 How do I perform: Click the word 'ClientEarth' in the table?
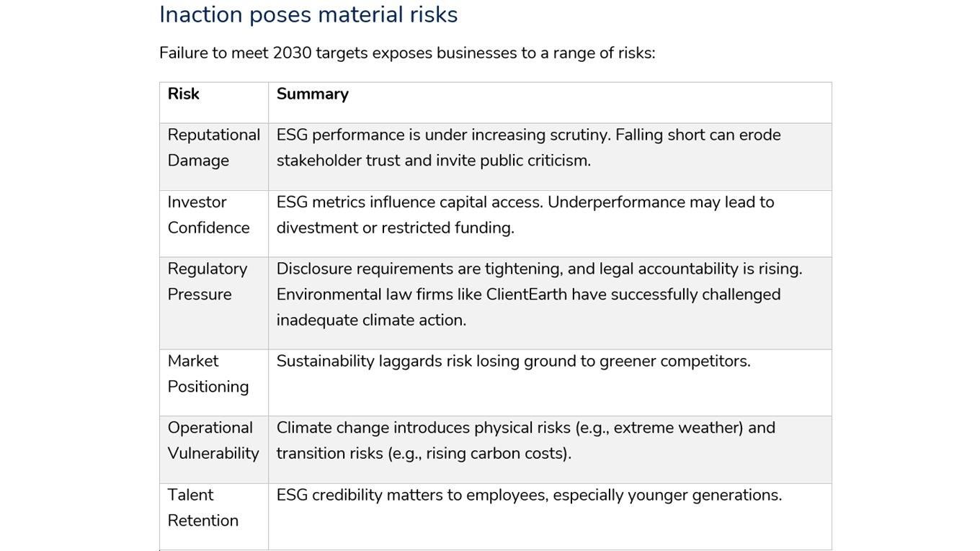pyautogui.click(x=526, y=295)
